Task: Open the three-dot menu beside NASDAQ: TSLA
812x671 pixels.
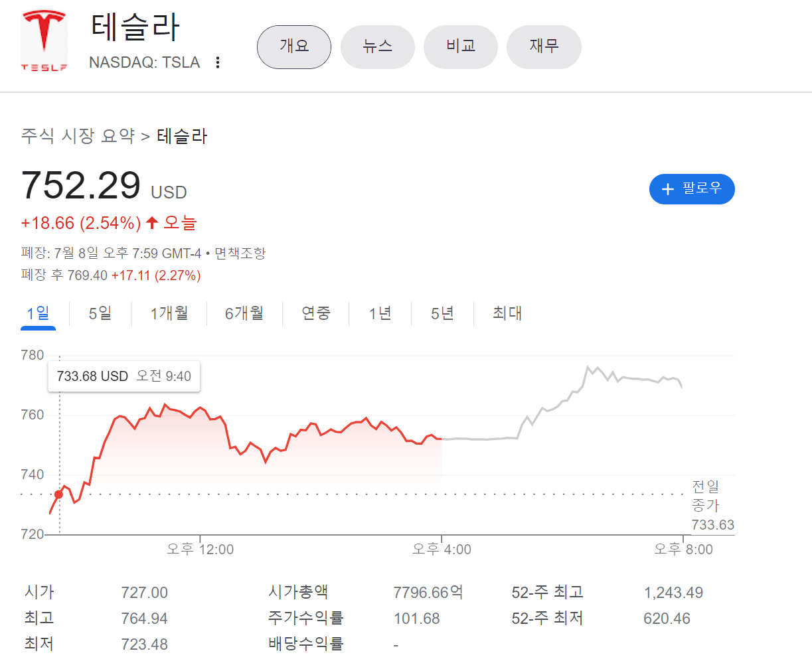Action: click(x=218, y=62)
